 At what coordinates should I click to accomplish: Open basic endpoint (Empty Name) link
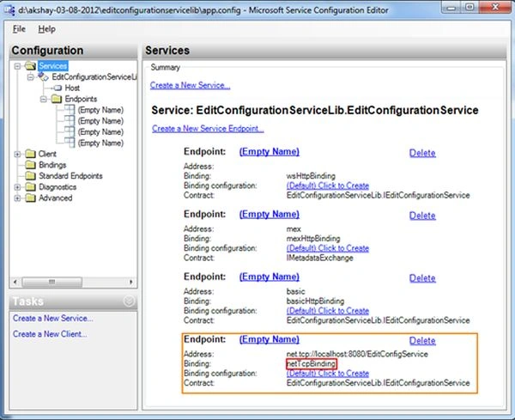coord(270,277)
